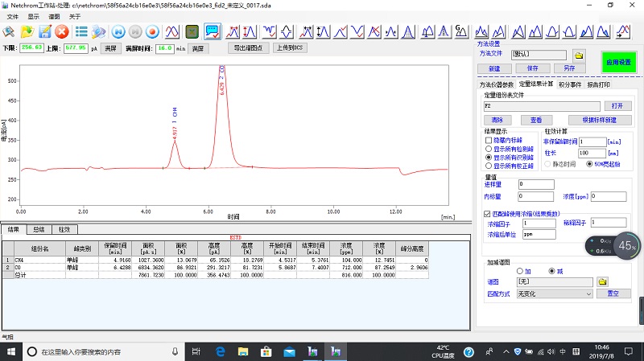The height and width of the screenshot is (361, 644).
Task: Select the 显示所有校正峰 radio option
Action: coord(489,166)
